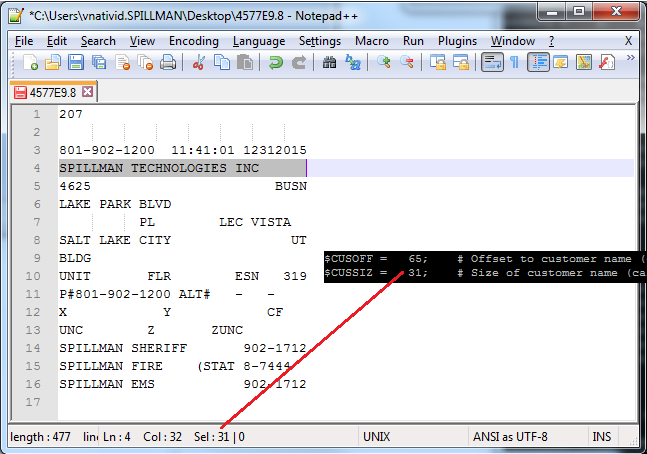The image size is (647, 454).
Task: Open Replace dialog icon
Action: click(353, 62)
